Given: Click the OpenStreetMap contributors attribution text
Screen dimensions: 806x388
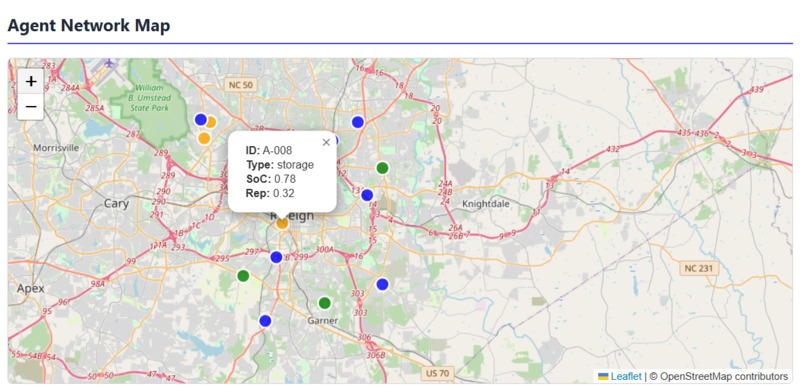Looking at the screenshot, I should tap(718, 376).
